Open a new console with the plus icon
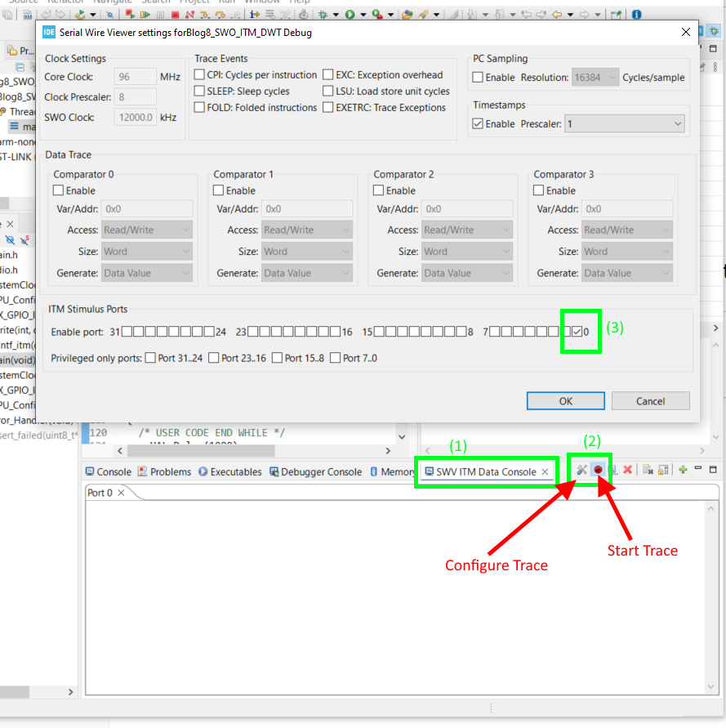 682,470
